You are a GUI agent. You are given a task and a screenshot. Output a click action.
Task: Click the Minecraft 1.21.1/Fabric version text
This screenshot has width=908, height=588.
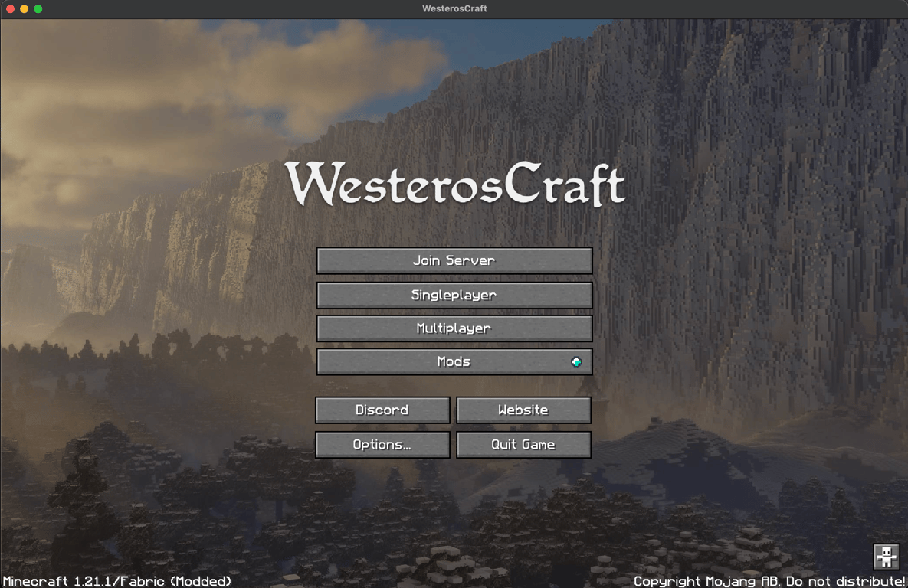(x=117, y=581)
